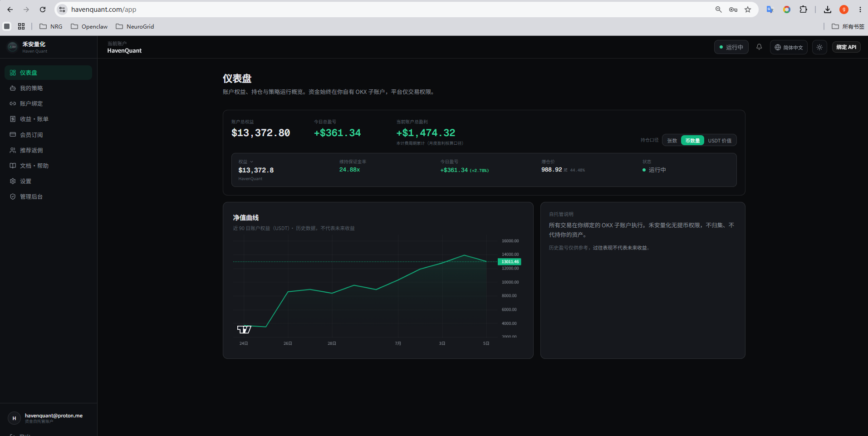Click the liquidation price 988.92
This screenshot has height=436, width=868.
click(x=551, y=170)
